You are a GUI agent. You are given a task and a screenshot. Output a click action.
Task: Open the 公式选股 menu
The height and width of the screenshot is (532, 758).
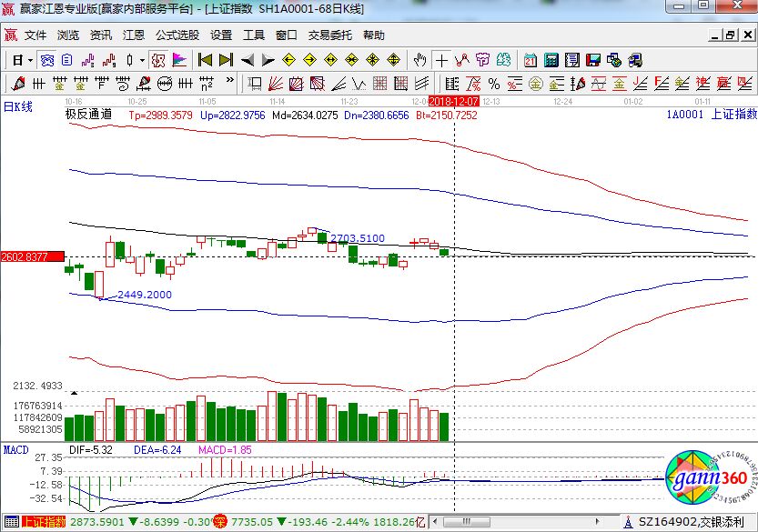click(x=177, y=35)
